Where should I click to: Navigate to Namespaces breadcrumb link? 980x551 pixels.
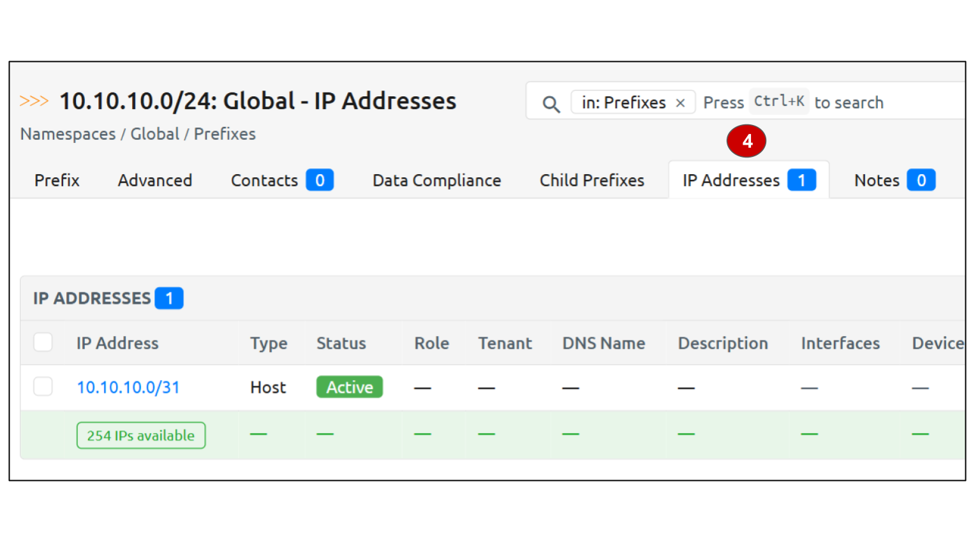click(68, 134)
